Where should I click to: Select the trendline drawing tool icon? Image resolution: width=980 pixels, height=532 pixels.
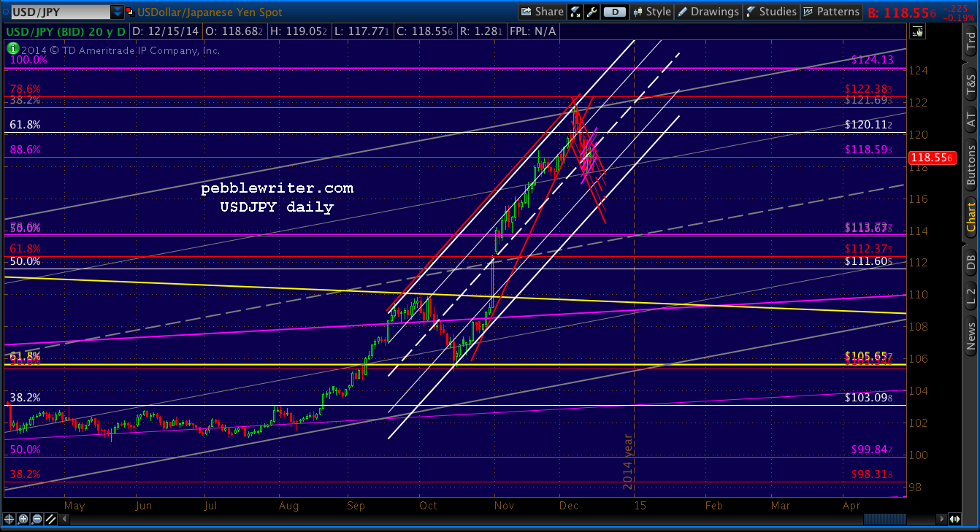point(50,519)
